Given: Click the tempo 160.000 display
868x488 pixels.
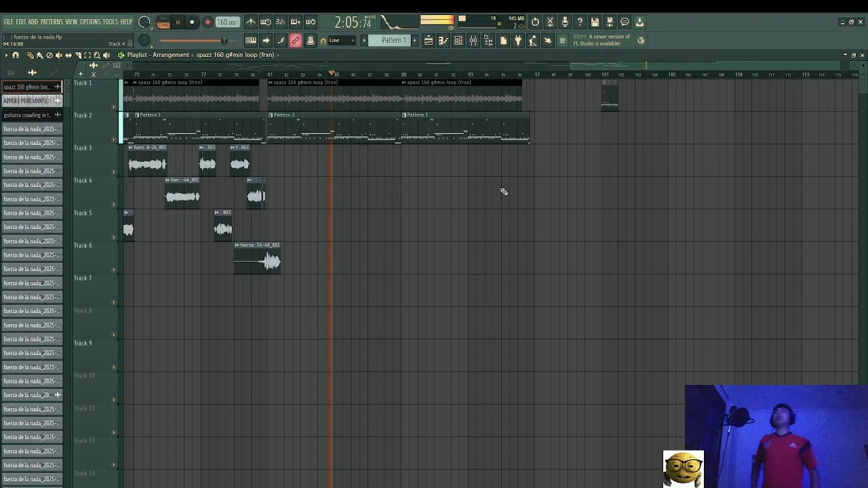Looking at the screenshot, I should (x=226, y=22).
